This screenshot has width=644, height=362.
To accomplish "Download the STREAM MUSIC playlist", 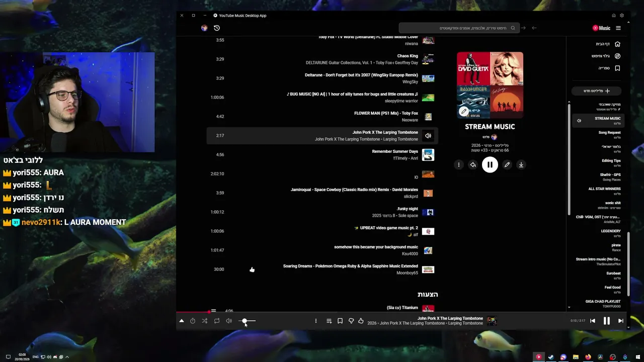I will tap(521, 165).
